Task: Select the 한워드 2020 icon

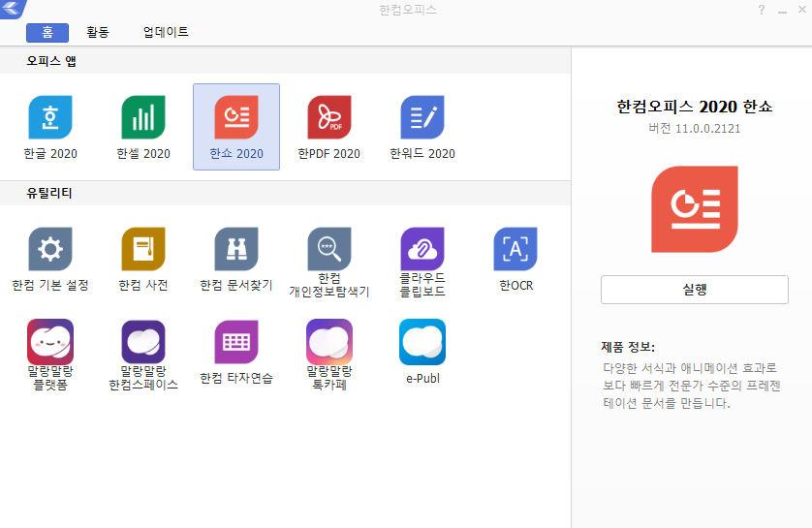Action: [x=422, y=117]
